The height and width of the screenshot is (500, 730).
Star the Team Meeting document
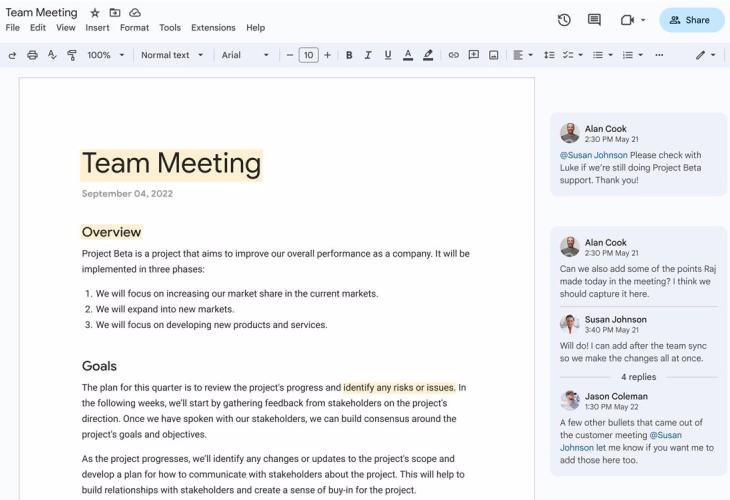tap(95, 13)
